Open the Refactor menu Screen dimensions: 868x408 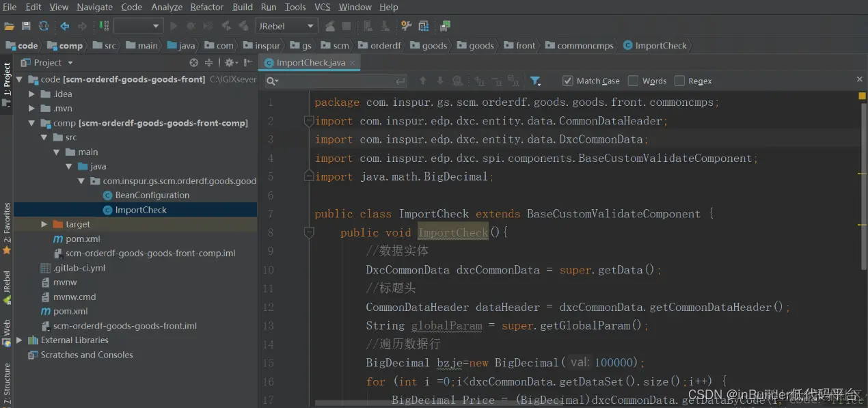pos(207,7)
